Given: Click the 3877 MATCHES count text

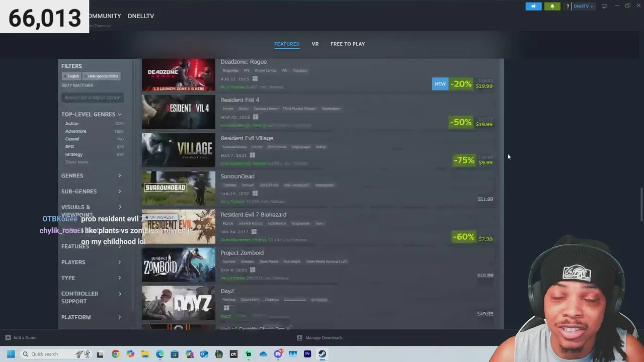Looking at the screenshot, I should point(77,85).
